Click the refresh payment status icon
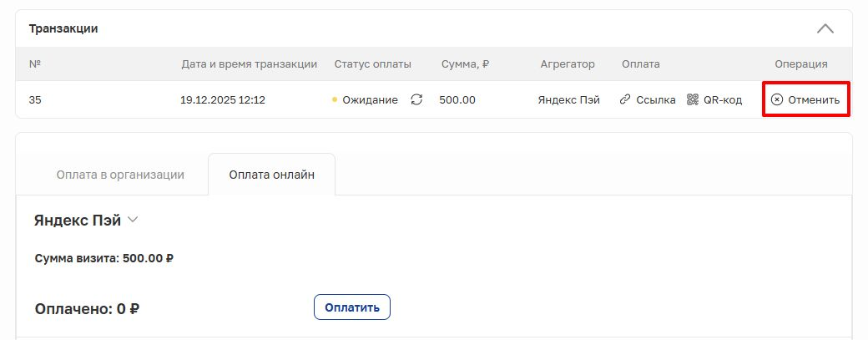 tap(417, 99)
